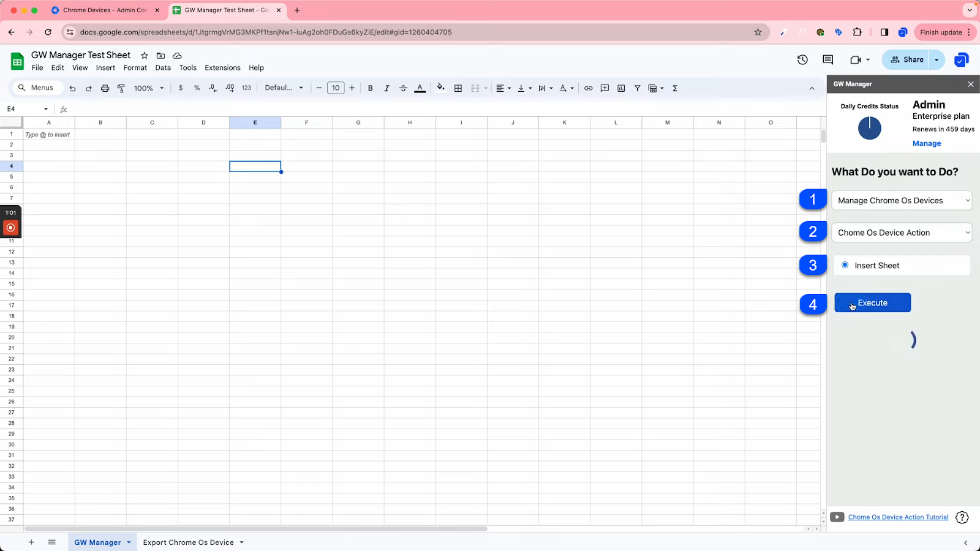Toggle italic formatting
Screen dimensions: 980x551
point(386,88)
